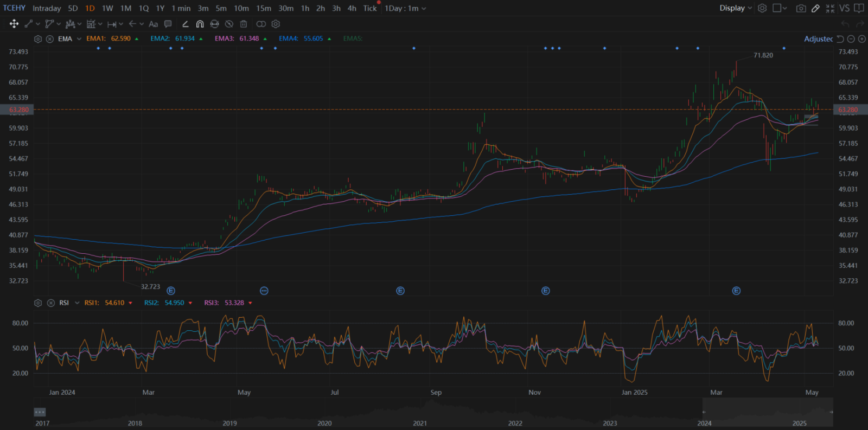Click the earnings E marker near March 2025
This screenshot has height=430, width=868.
pyautogui.click(x=736, y=291)
